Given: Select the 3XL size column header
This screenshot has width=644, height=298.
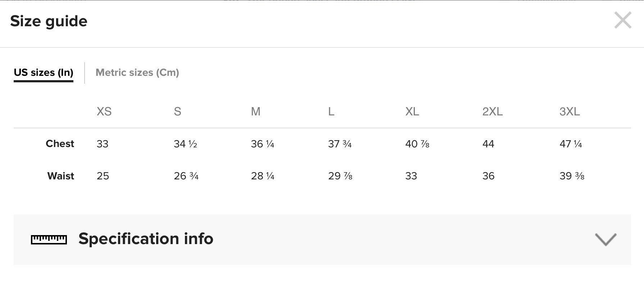Looking at the screenshot, I should pyautogui.click(x=570, y=111).
